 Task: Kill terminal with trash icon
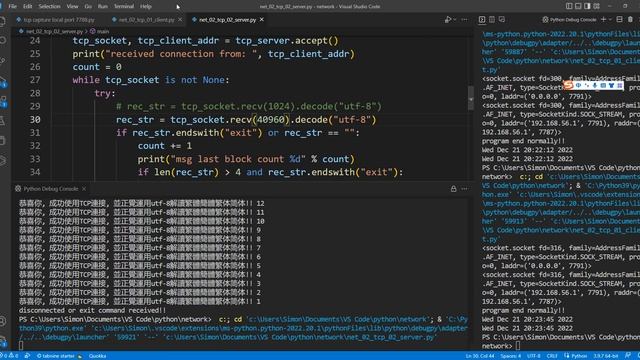(631, 20)
